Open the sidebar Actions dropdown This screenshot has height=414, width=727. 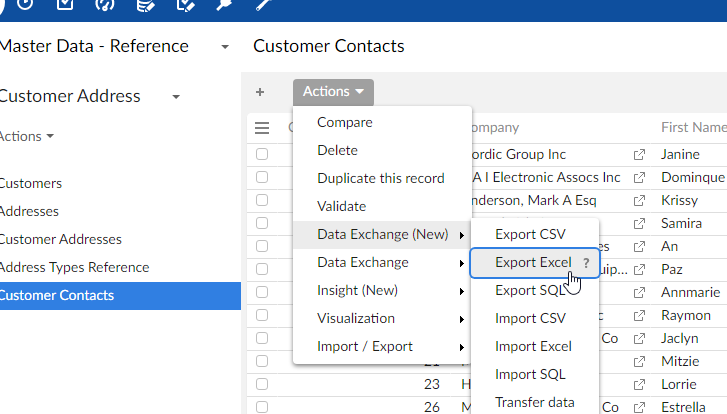pyautogui.click(x=27, y=136)
